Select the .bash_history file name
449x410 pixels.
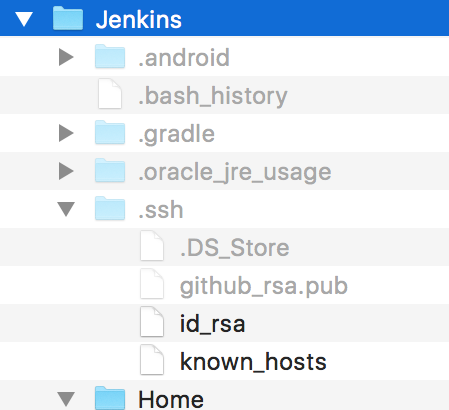(213, 96)
